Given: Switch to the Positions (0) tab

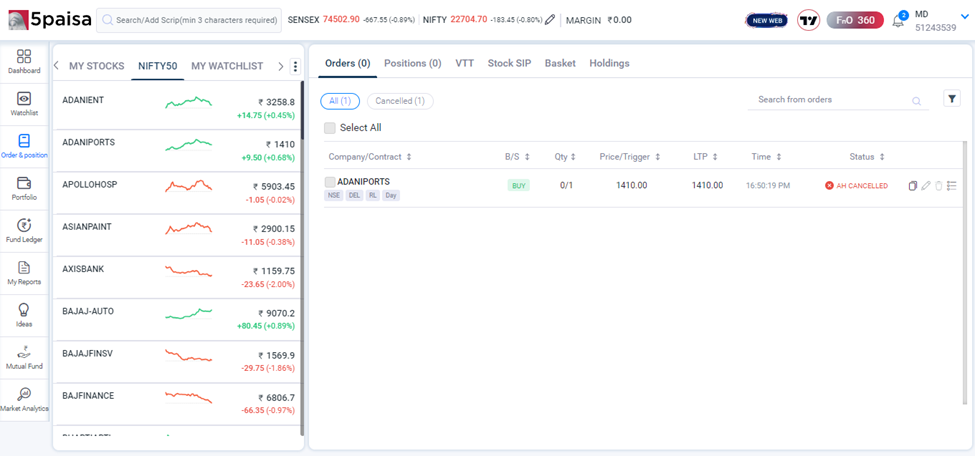Looking at the screenshot, I should [x=413, y=63].
